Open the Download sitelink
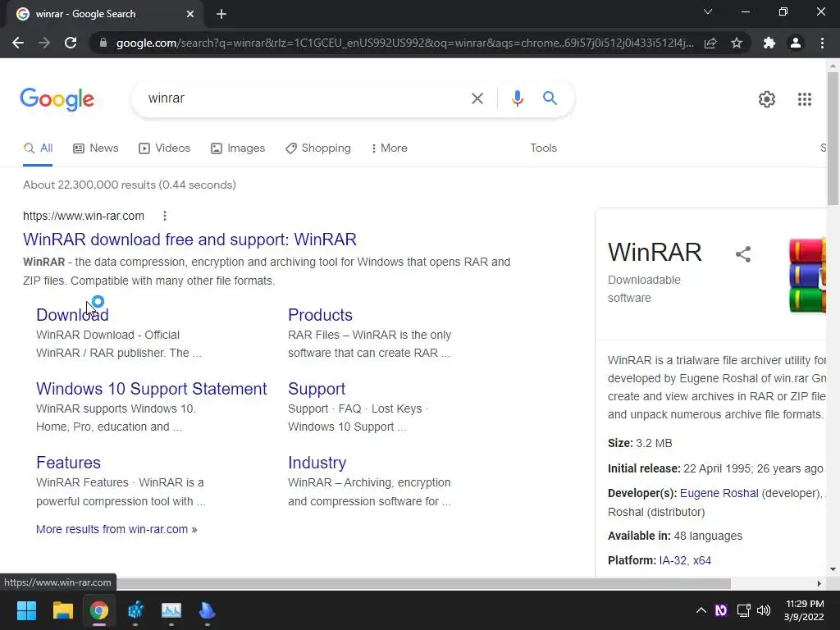Screen dimensions: 840x630 tap(72, 315)
